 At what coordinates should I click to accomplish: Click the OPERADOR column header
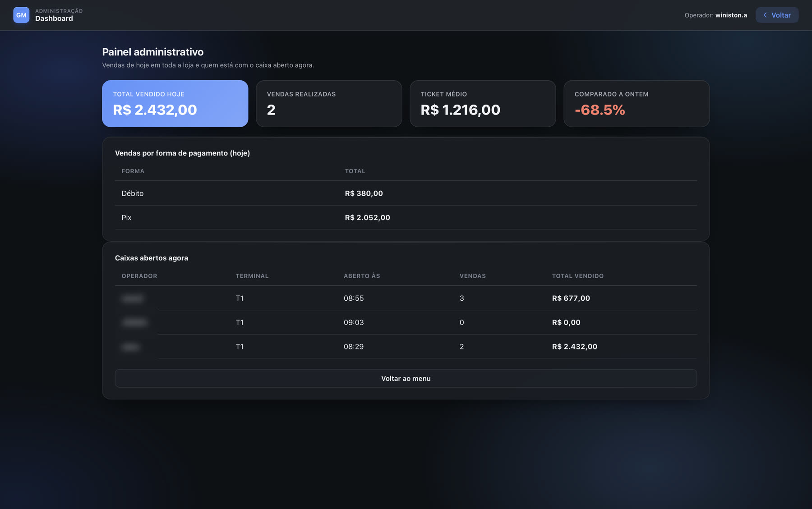[x=139, y=276]
